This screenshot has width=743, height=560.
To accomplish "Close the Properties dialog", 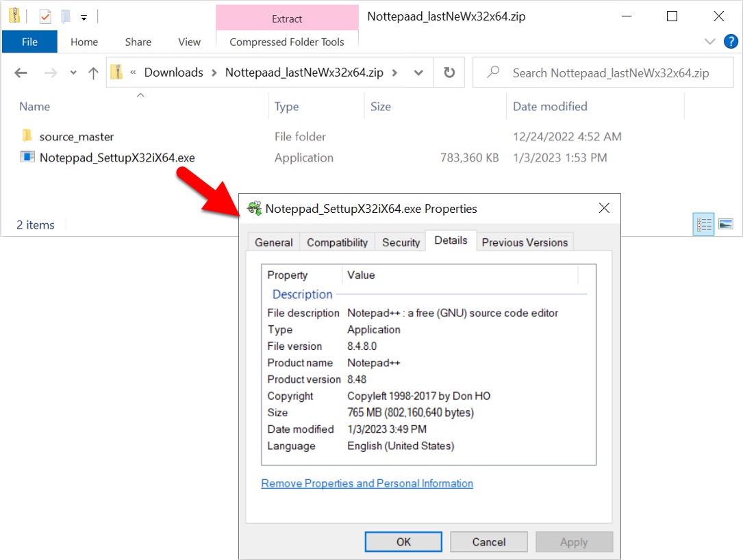I will coord(604,207).
